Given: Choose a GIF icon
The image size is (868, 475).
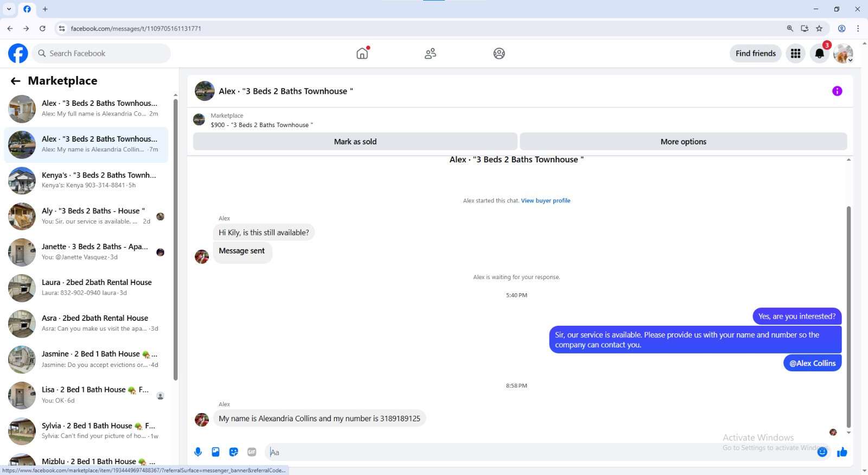Looking at the screenshot, I should [x=252, y=452].
